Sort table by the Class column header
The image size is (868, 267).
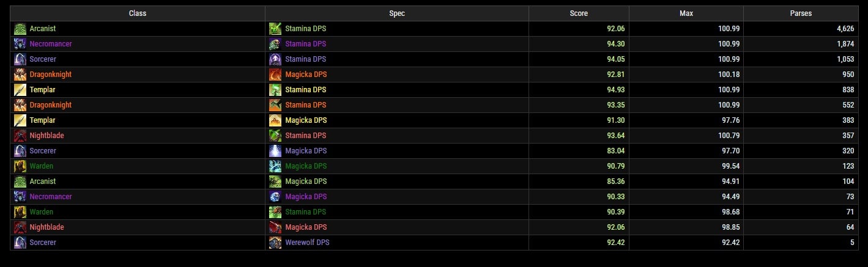point(138,13)
